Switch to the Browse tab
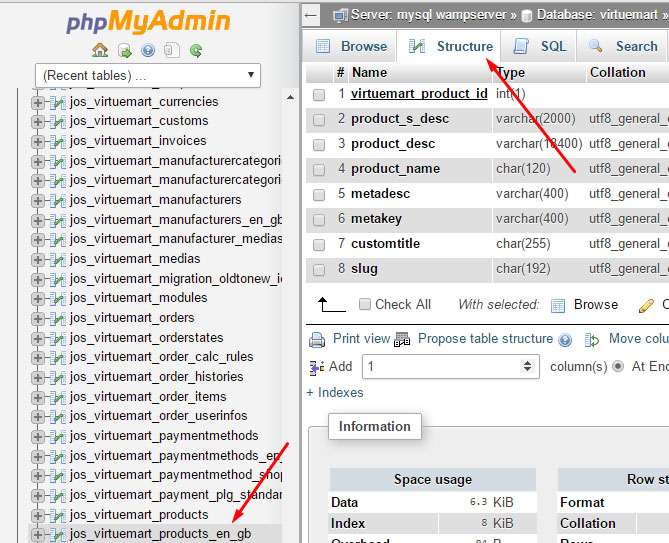Screen dimensions: 669x543 pos(351,46)
